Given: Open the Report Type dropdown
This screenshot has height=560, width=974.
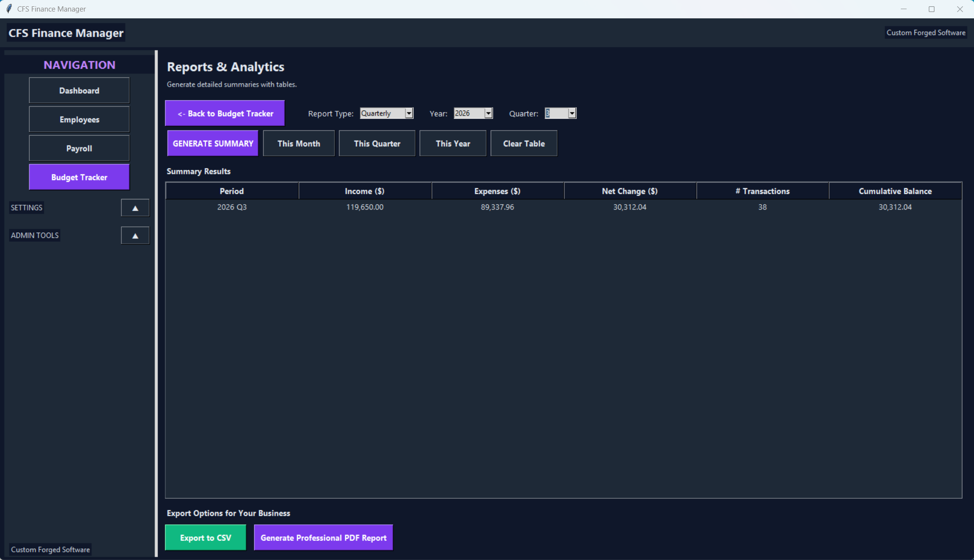Looking at the screenshot, I should [409, 113].
